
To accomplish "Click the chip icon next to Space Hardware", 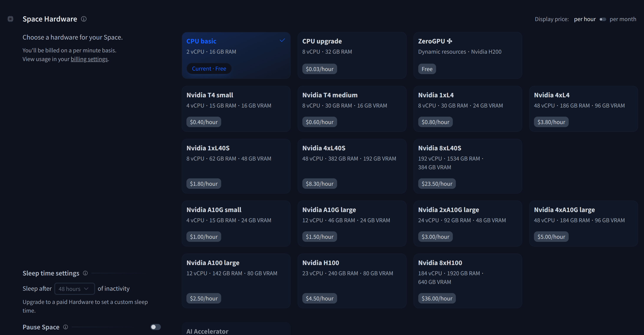I will click(x=10, y=19).
